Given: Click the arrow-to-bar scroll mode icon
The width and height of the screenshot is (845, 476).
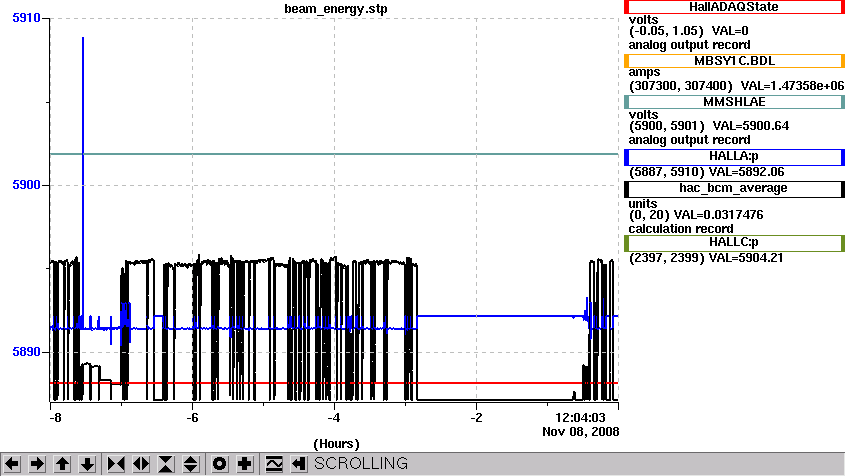Looking at the screenshot, I should 299,464.
